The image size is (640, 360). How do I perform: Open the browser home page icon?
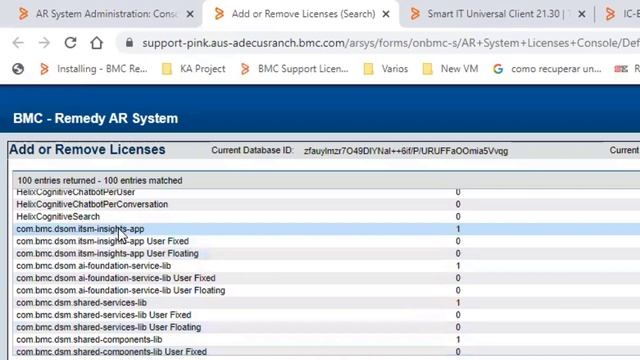point(97,42)
